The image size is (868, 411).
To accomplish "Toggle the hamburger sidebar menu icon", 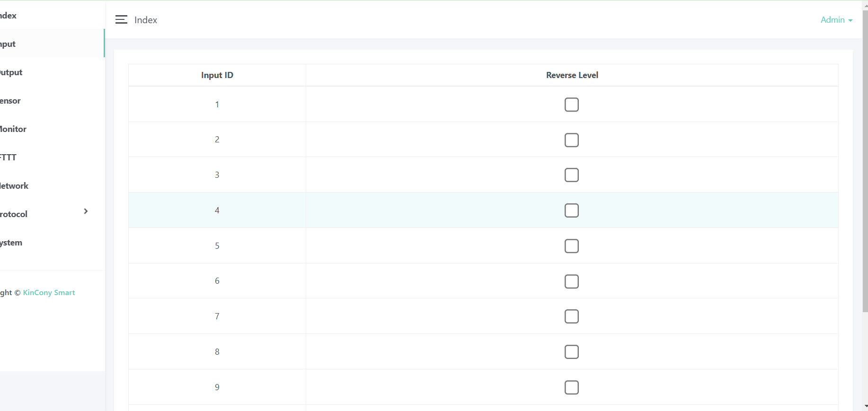I will [x=121, y=19].
